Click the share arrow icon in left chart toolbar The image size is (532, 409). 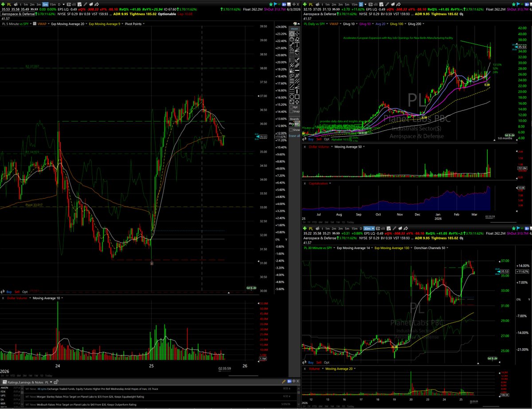click(97, 4)
